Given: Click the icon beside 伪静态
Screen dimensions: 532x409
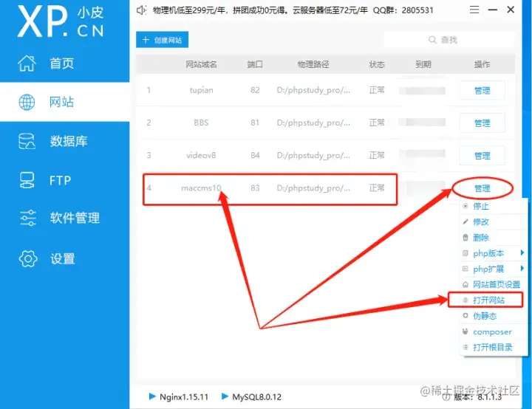Looking at the screenshot, I should pyautogui.click(x=465, y=316).
